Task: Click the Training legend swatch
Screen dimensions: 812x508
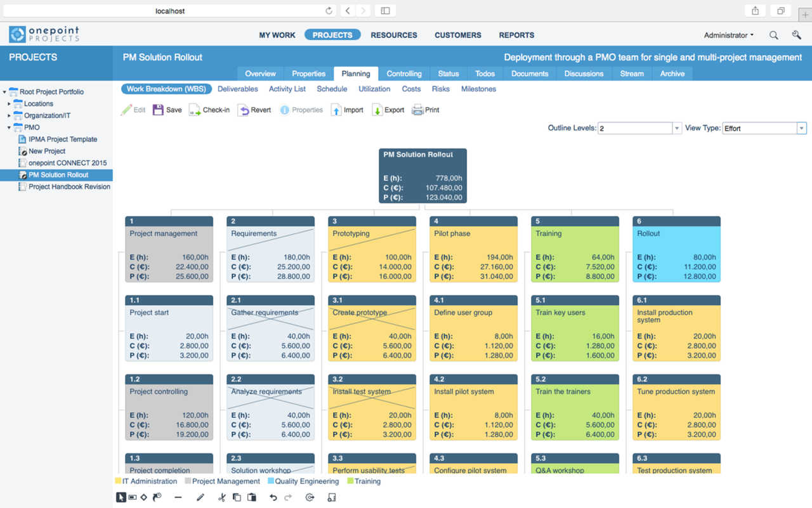Action: point(350,481)
